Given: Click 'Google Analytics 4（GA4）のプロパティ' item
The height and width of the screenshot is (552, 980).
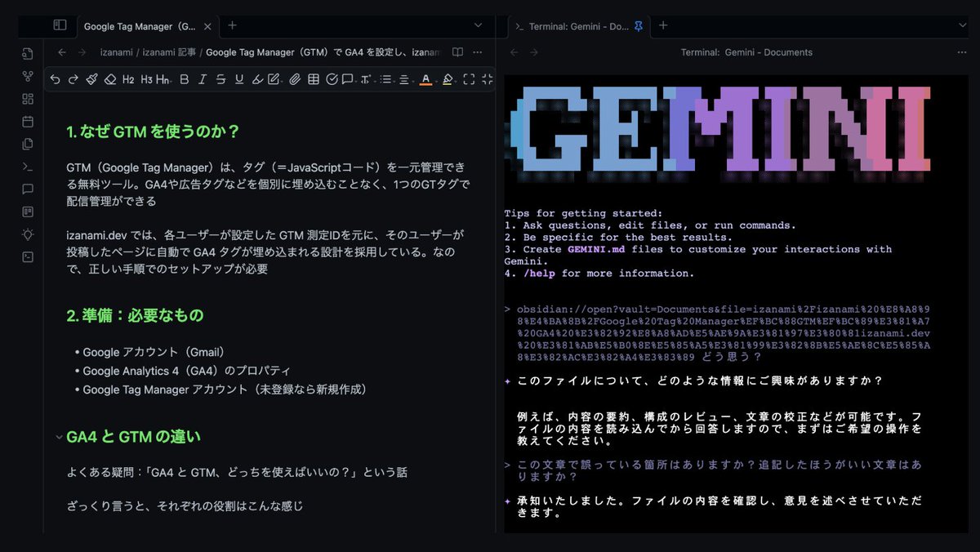Looking at the screenshot, I should 187,371.
